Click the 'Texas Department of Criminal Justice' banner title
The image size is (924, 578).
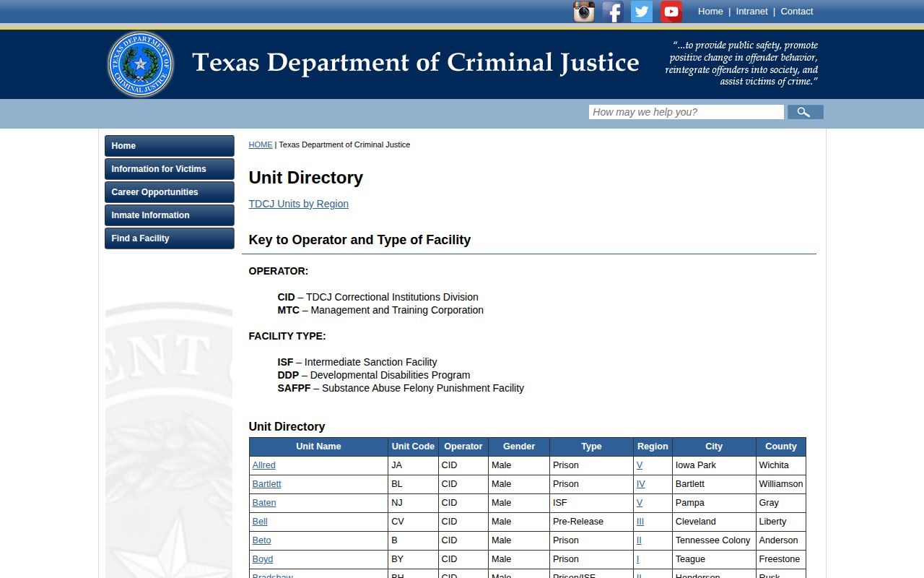pyautogui.click(x=416, y=63)
